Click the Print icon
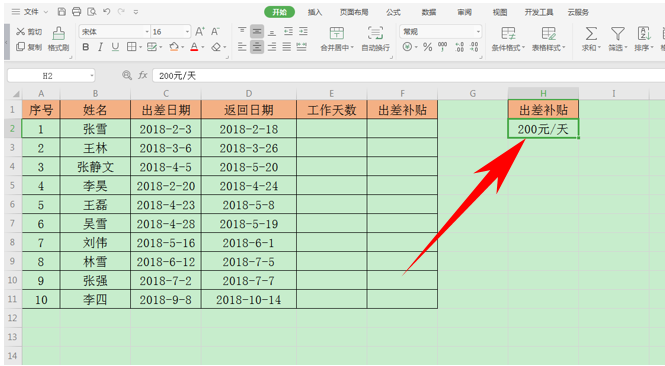 [76, 12]
